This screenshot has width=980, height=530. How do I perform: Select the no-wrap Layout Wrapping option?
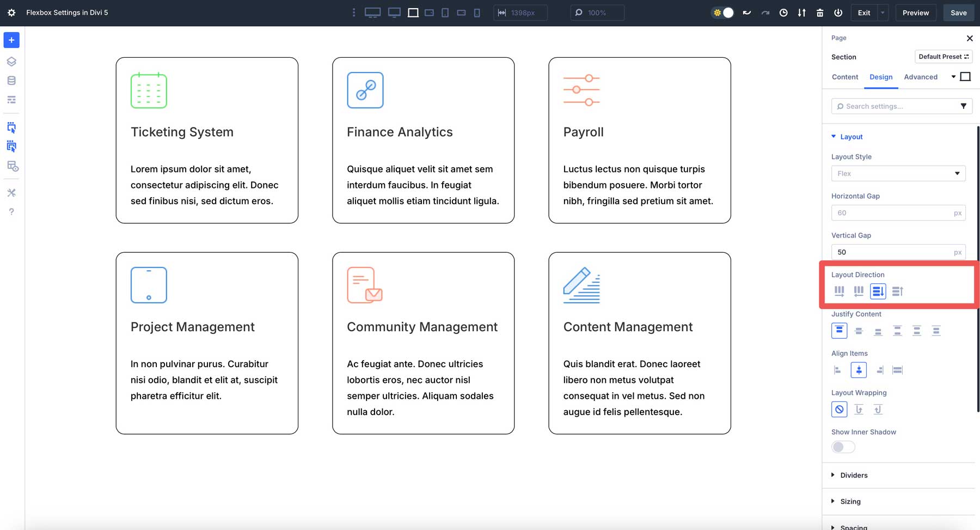[839, 409]
